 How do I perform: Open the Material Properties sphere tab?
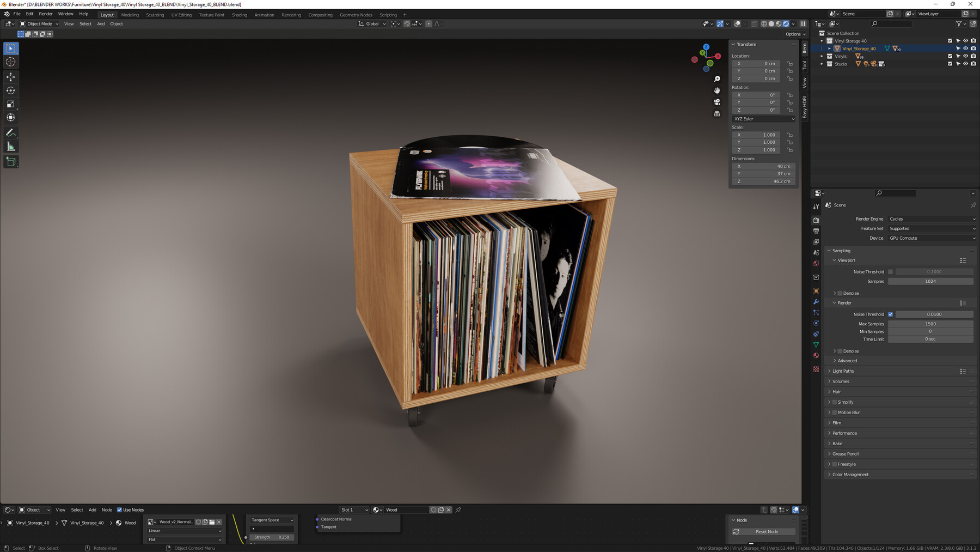point(816,355)
